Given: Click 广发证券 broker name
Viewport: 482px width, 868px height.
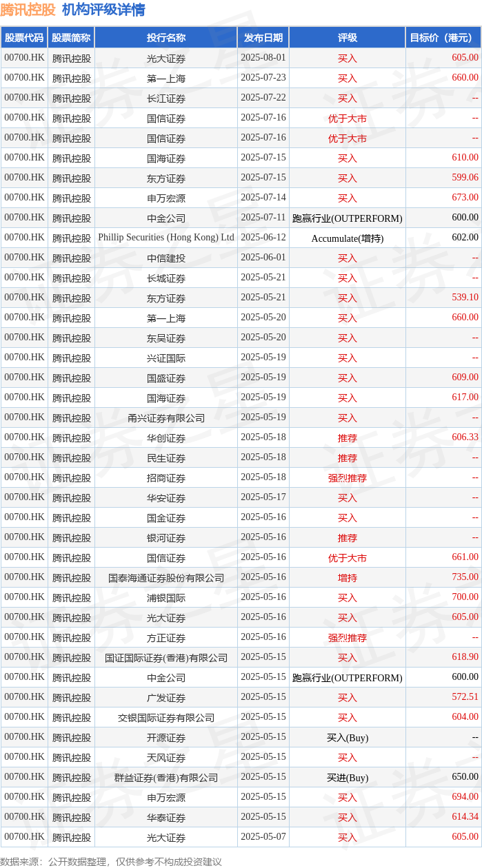Looking at the screenshot, I should point(166,698).
